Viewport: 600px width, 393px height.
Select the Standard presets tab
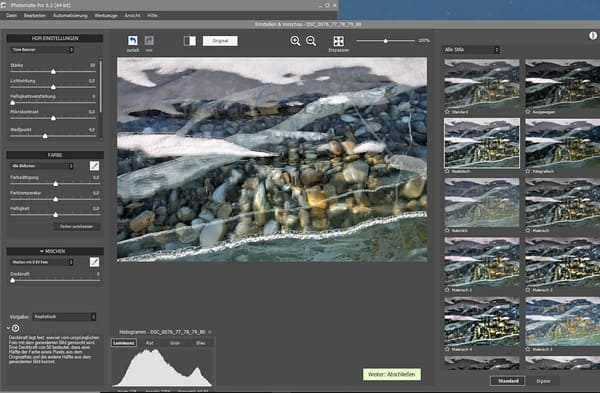(x=508, y=381)
